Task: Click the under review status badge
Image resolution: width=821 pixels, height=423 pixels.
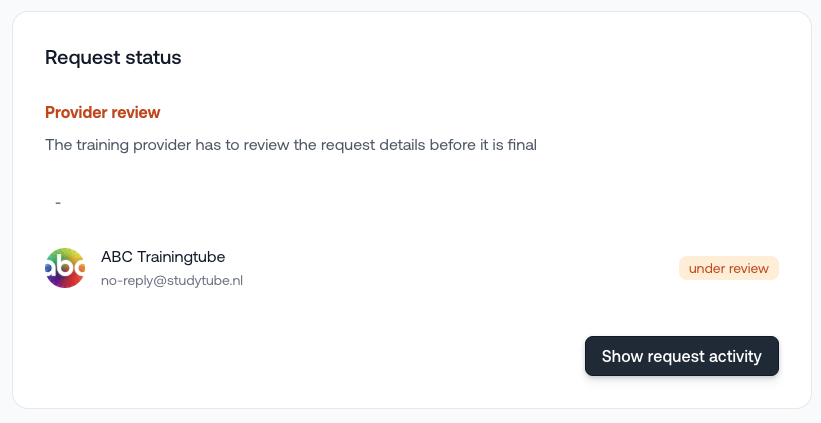Action: pos(728,268)
